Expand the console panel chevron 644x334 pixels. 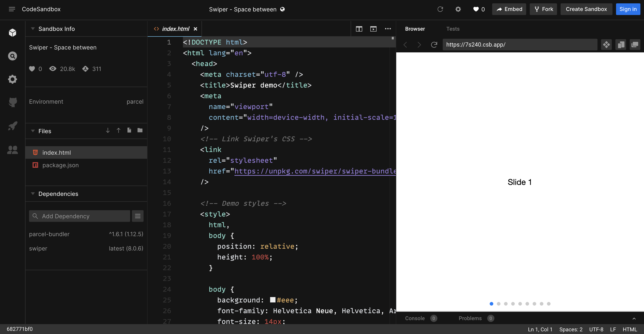tap(634, 319)
